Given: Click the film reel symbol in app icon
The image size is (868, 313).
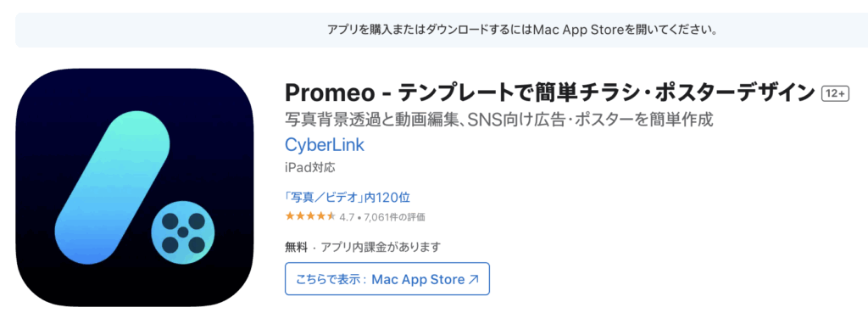Looking at the screenshot, I should click(x=182, y=232).
